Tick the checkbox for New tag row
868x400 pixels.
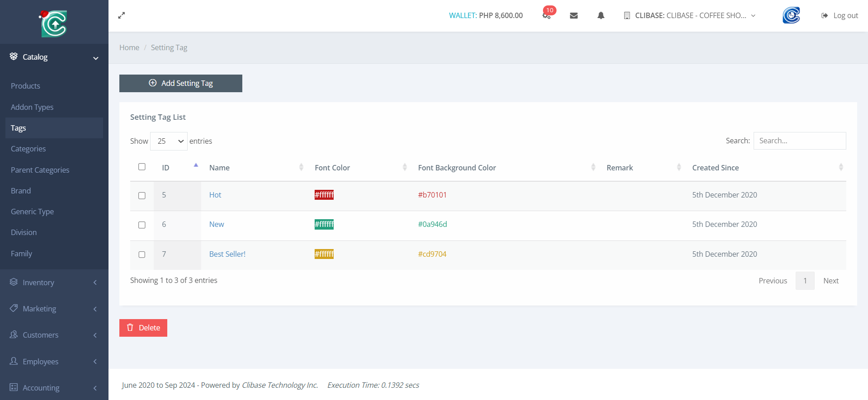(x=142, y=225)
